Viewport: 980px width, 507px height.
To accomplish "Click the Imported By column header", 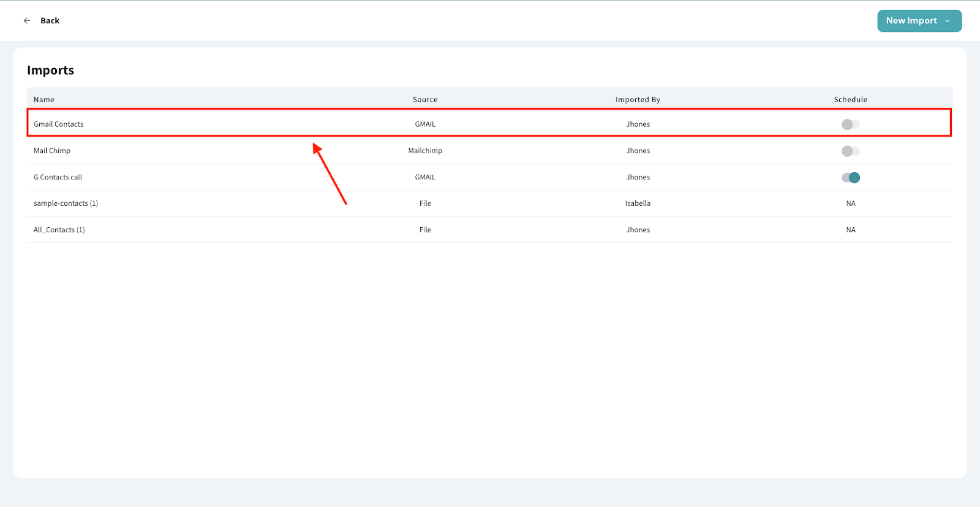I will (x=638, y=100).
